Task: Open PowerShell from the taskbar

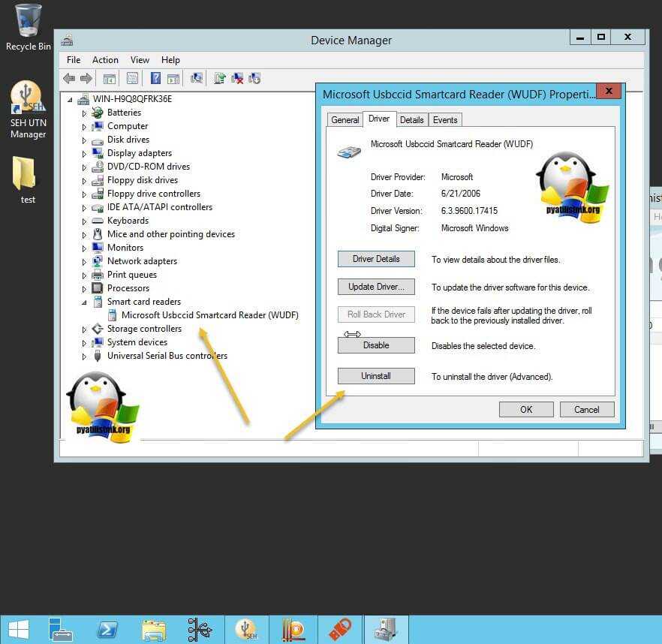Action: 107,629
